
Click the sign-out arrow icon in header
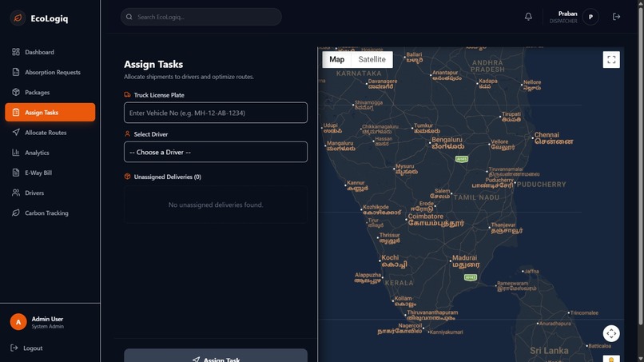click(x=616, y=17)
